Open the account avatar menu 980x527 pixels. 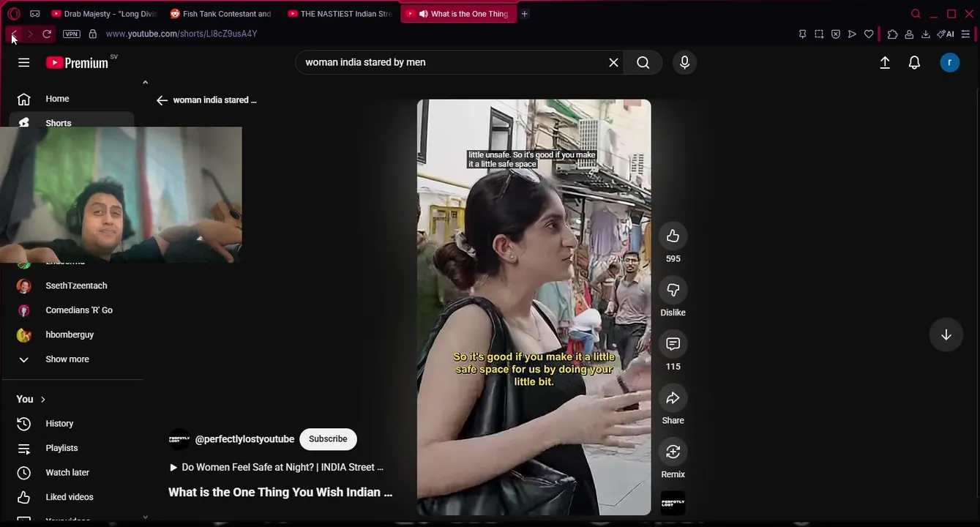(x=950, y=63)
